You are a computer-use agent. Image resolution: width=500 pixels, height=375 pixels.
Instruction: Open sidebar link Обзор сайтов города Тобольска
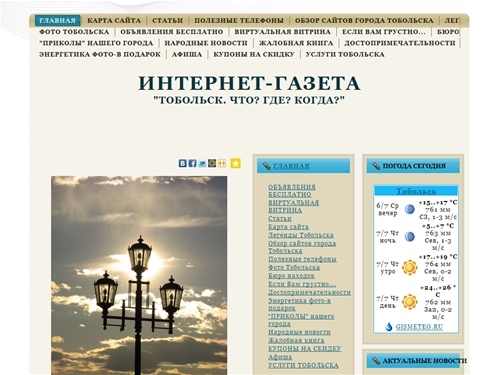click(x=302, y=247)
